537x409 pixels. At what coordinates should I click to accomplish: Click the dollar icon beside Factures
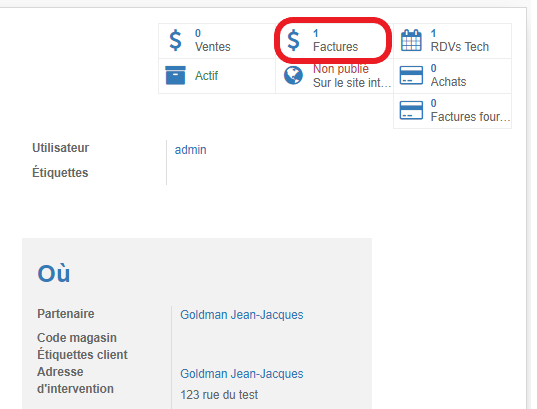pos(293,40)
